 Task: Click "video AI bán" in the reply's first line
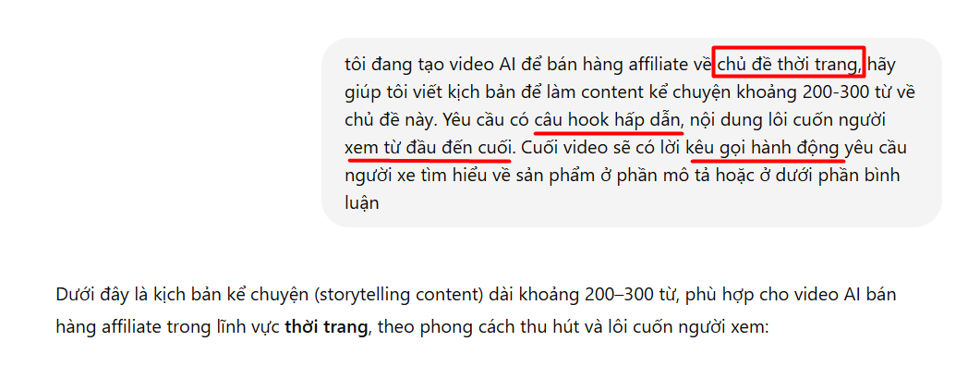(x=853, y=296)
